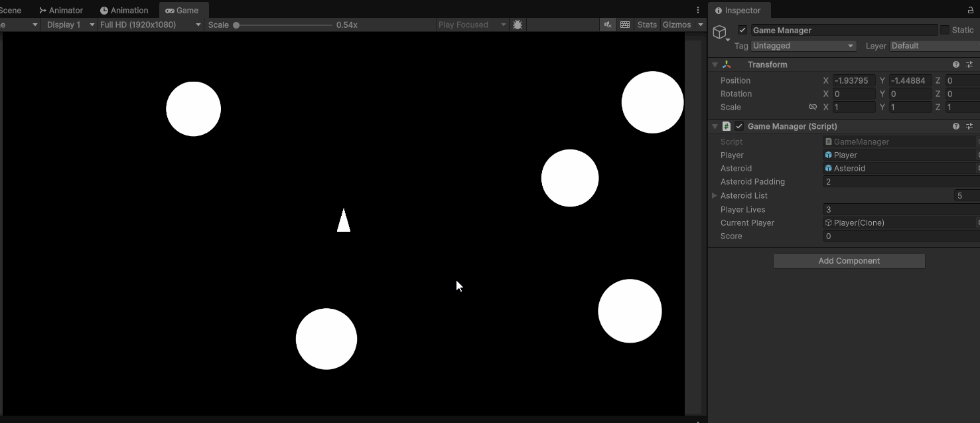The image size is (980, 423).
Task: Click the Position Z field
Action: 963,80
